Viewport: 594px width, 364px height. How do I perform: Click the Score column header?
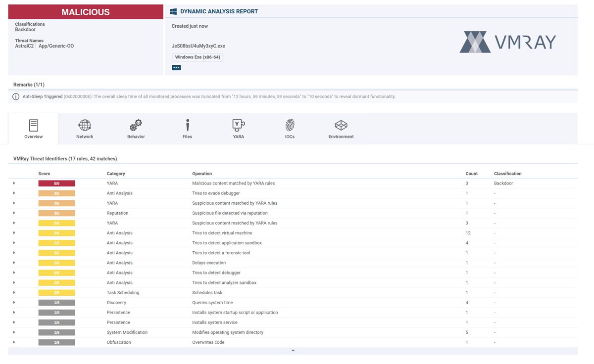(x=44, y=174)
